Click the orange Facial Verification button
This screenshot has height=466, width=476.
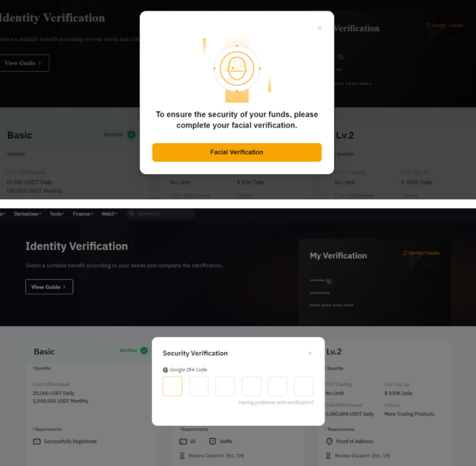point(237,152)
